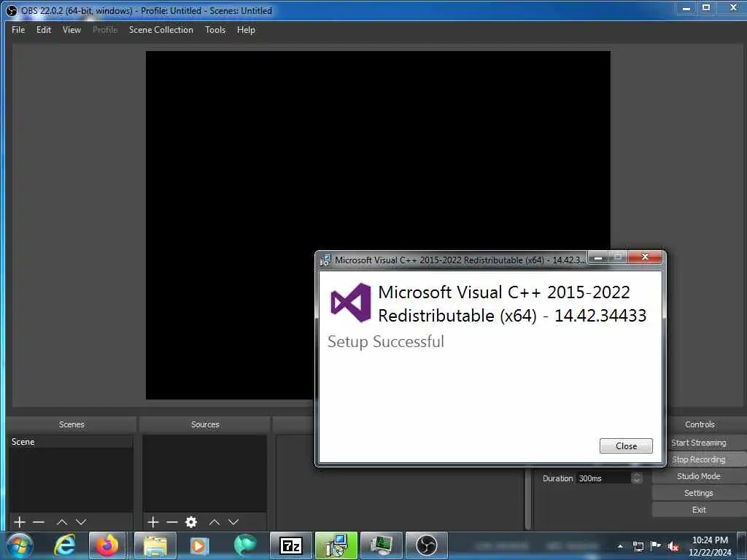Switch to the Visual C++ installer taskbar icon
The image size is (747, 560).
click(336, 545)
